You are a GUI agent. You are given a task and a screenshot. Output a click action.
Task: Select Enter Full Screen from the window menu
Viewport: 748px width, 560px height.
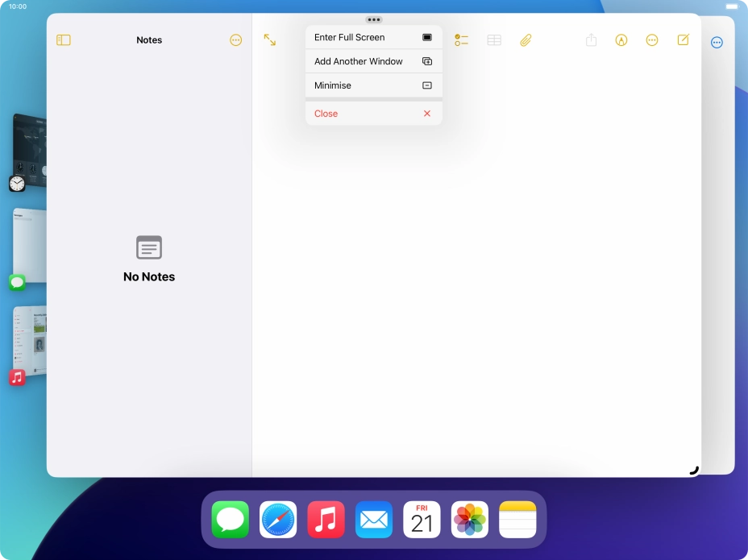(373, 37)
